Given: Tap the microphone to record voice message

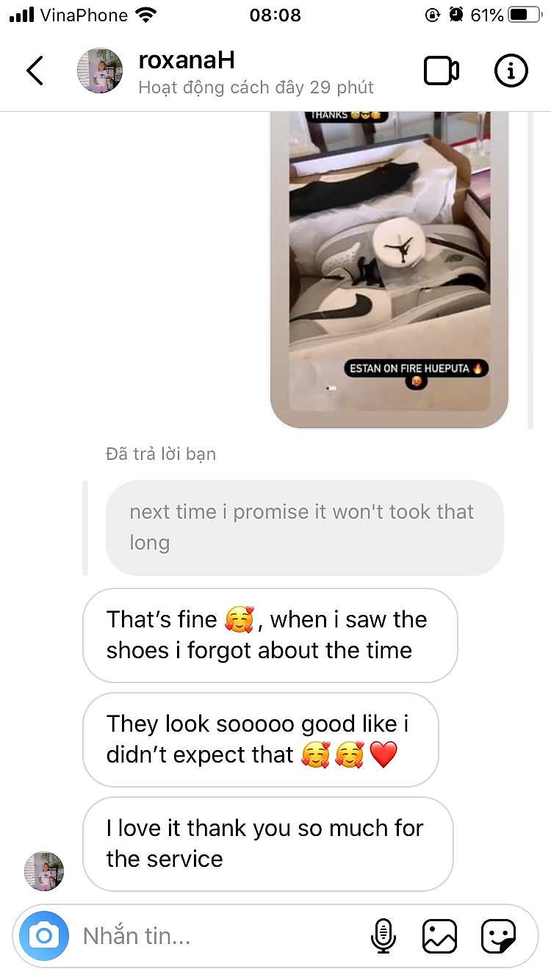Looking at the screenshot, I should (383, 936).
